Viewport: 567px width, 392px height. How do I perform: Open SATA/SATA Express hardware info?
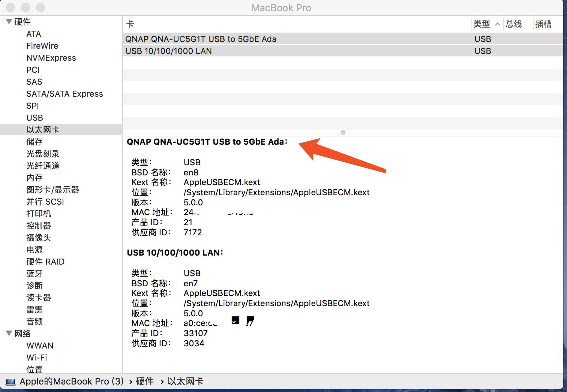(64, 94)
